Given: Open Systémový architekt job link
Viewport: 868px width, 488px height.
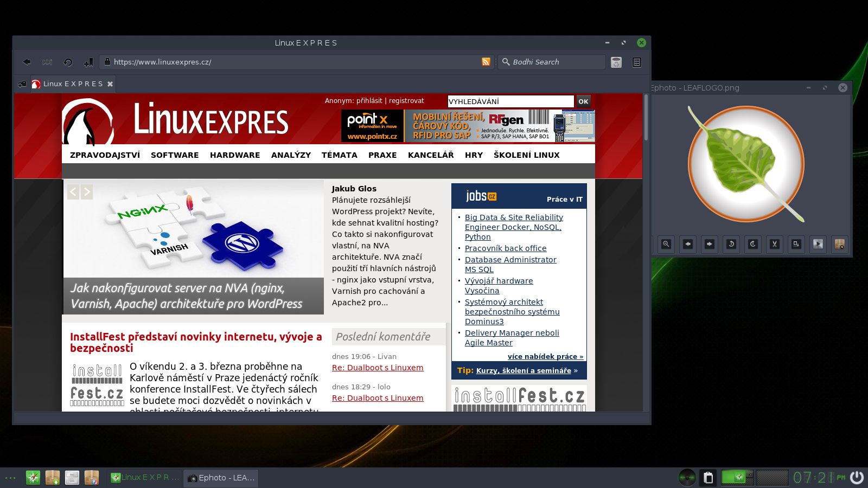Looking at the screenshot, I should point(512,312).
